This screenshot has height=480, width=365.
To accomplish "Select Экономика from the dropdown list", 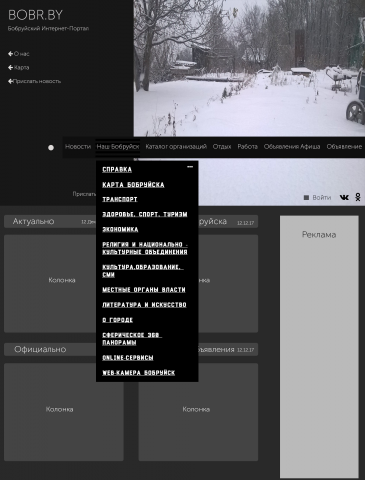I will 120,229.
